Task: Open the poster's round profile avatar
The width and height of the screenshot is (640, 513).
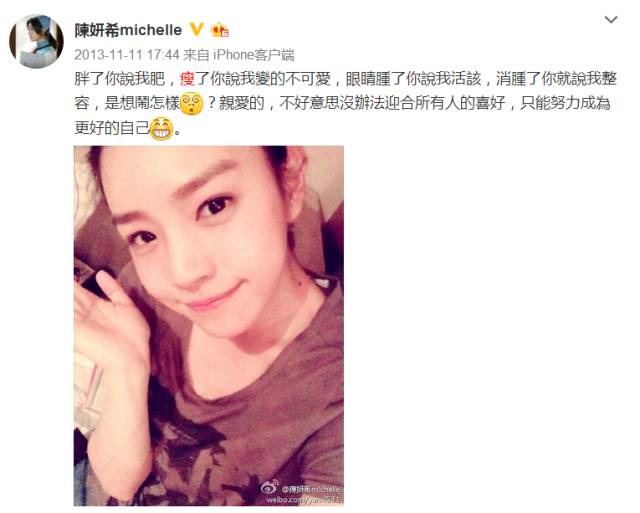Action: pos(36,41)
